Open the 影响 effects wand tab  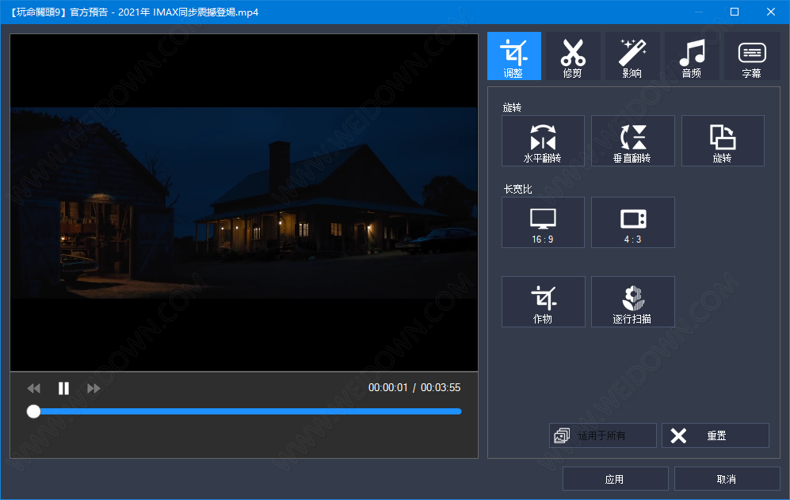(x=632, y=56)
